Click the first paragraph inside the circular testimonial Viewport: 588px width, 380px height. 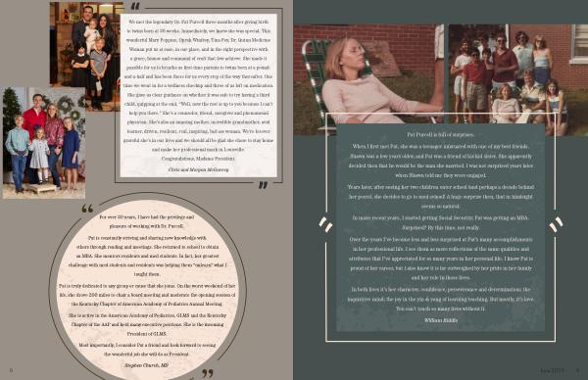pos(147,221)
